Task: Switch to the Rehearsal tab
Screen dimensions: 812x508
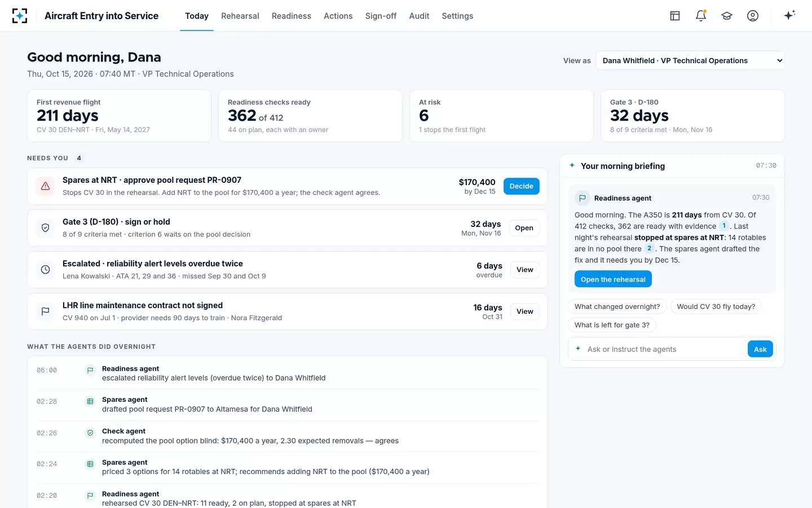Action: pos(240,16)
